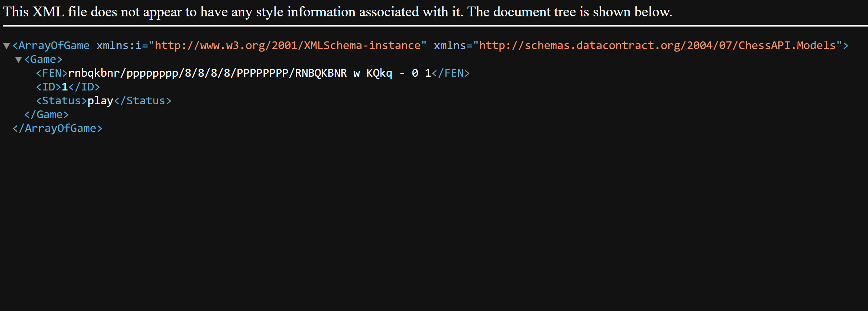Image resolution: width=868 pixels, height=311 pixels.
Task: Click the opening FEN tag
Action: coord(52,73)
